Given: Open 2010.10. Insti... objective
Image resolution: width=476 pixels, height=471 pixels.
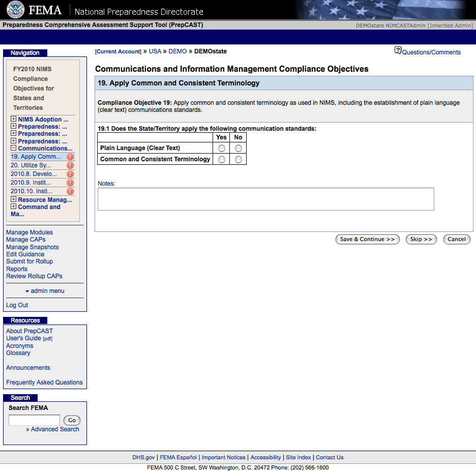Looking at the screenshot, I should click(x=31, y=191).
